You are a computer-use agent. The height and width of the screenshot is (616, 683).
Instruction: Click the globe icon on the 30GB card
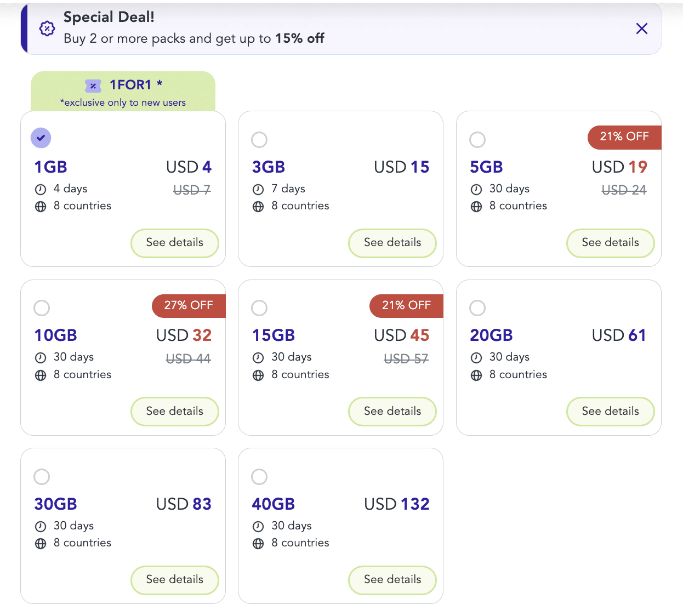[40, 543]
